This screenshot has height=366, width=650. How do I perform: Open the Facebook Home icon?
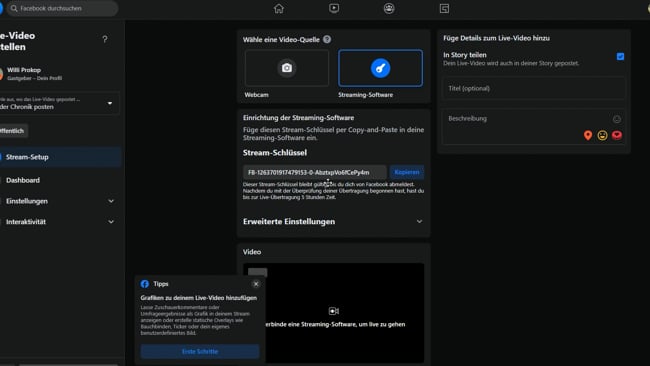pyautogui.click(x=279, y=8)
